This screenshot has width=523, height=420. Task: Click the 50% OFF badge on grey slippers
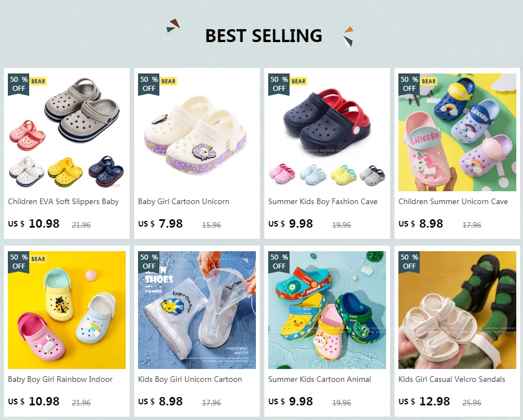[19, 84]
